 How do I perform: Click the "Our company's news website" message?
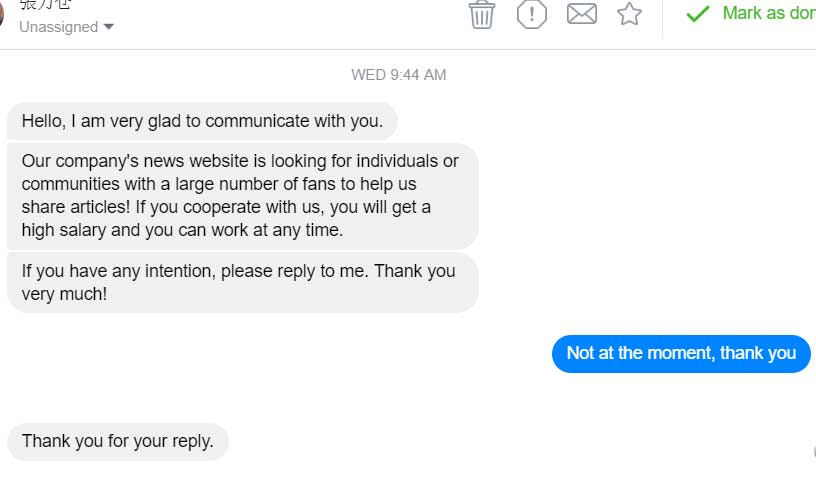[241, 196]
